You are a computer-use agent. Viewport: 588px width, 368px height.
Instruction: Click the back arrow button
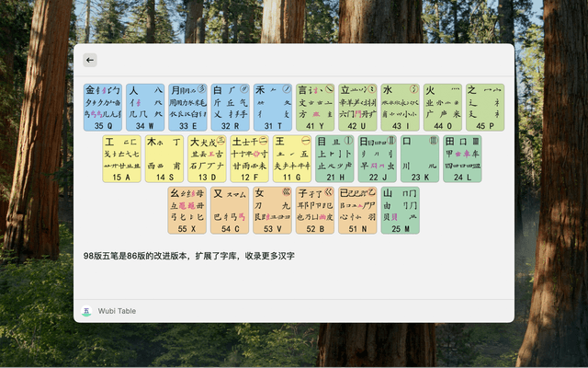click(x=90, y=60)
